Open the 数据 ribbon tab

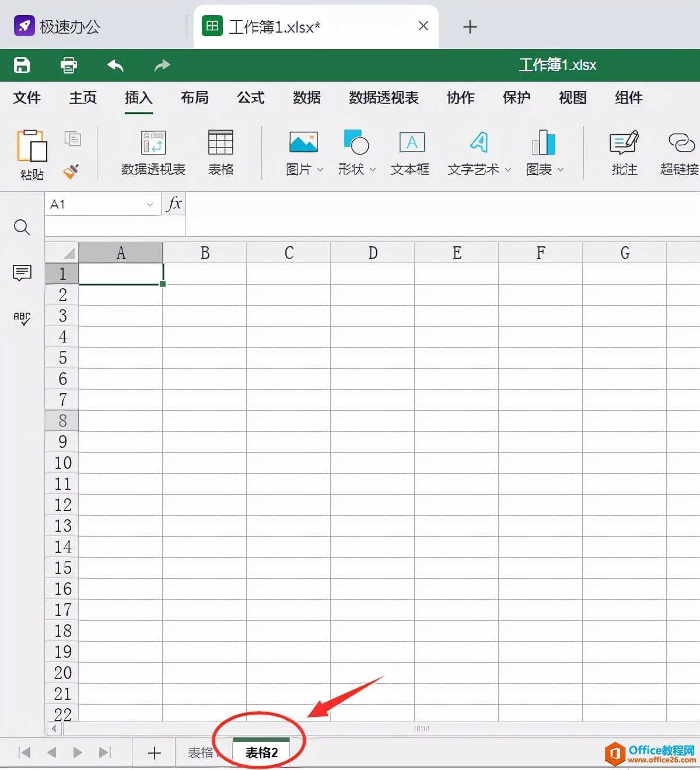[307, 97]
